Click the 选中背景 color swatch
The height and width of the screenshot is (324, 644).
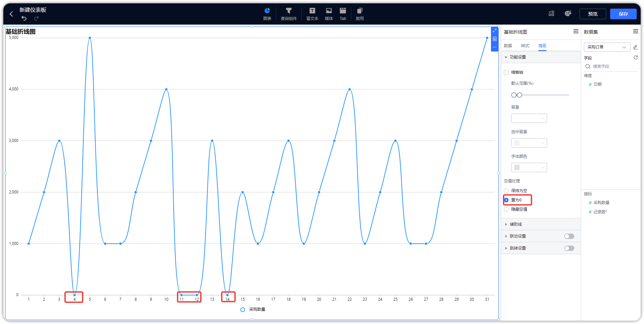tap(517, 143)
